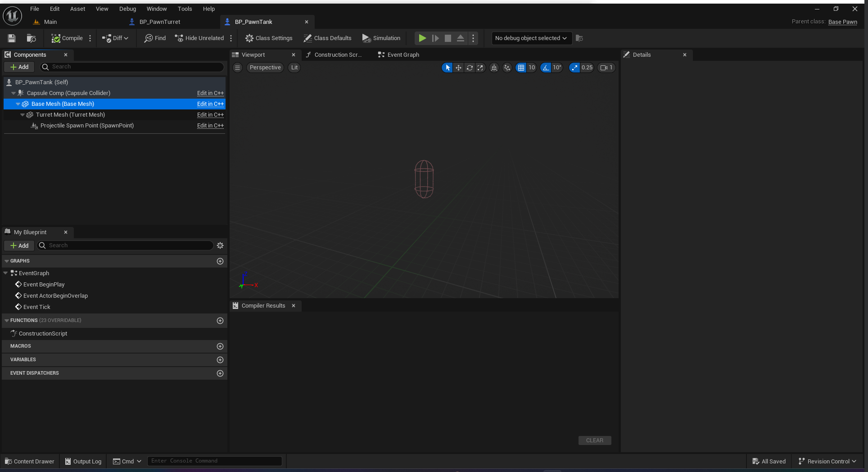Open the Perspective view mode dropdown
Image resolution: width=868 pixels, height=472 pixels.
pos(265,68)
